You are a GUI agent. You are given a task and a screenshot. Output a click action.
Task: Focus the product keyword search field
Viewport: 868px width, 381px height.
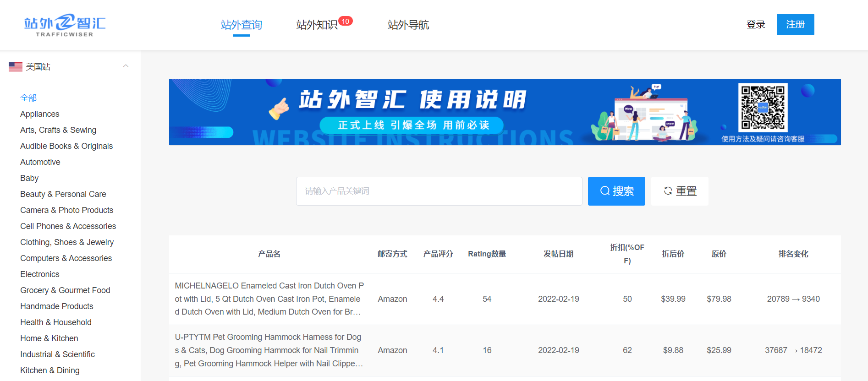coord(439,191)
